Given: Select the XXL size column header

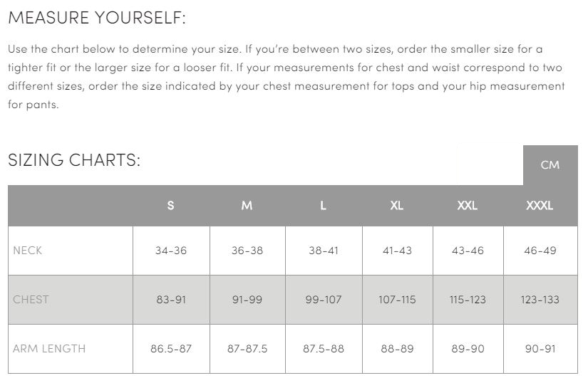Looking at the screenshot, I should click(468, 206).
